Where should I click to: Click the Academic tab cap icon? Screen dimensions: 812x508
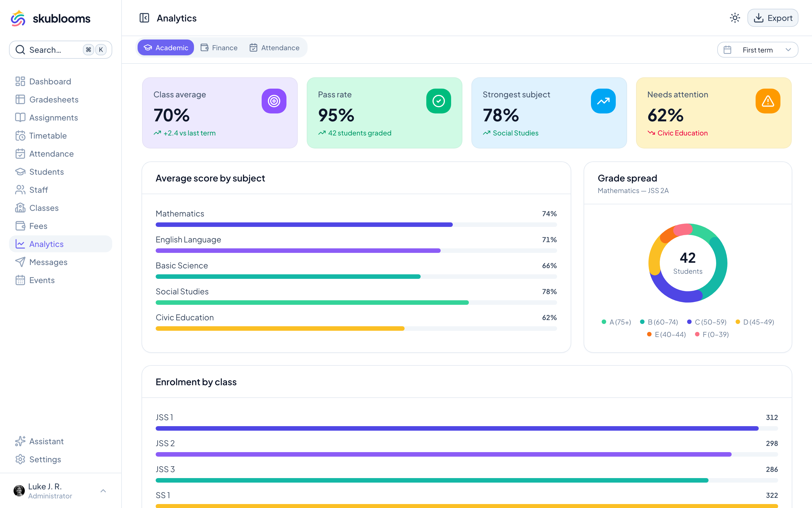point(148,48)
